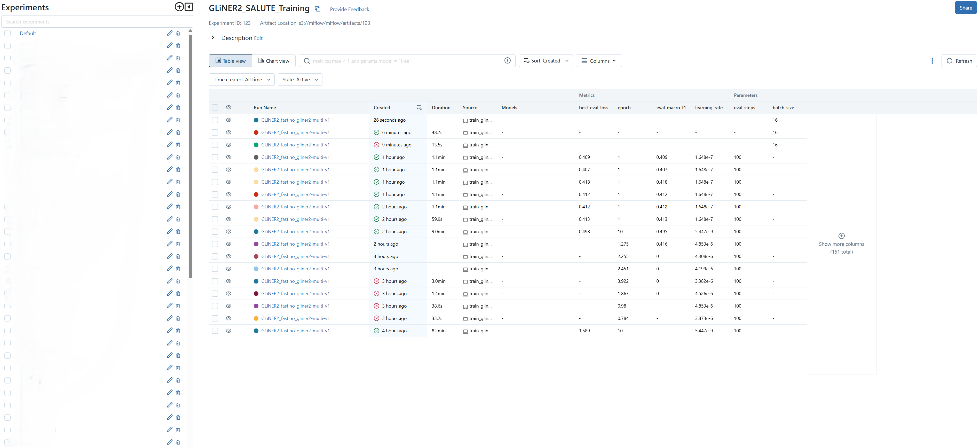Open the Columns dropdown
980x447 pixels.
point(599,61)
